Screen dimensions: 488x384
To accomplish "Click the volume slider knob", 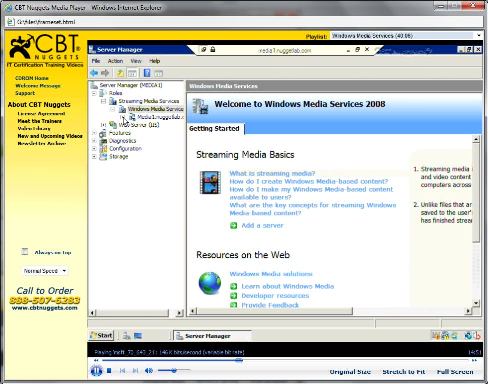I will (x=174, y=370).
